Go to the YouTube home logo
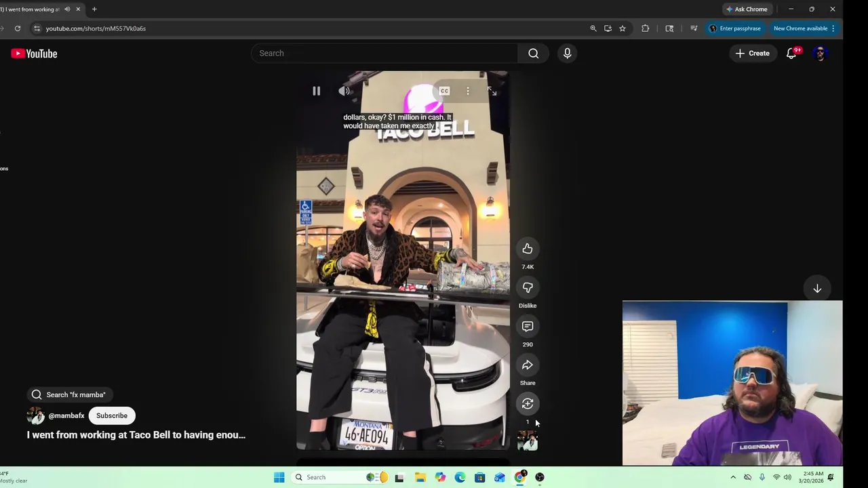This screenshot has width=868, height=488. click(34, 54)
